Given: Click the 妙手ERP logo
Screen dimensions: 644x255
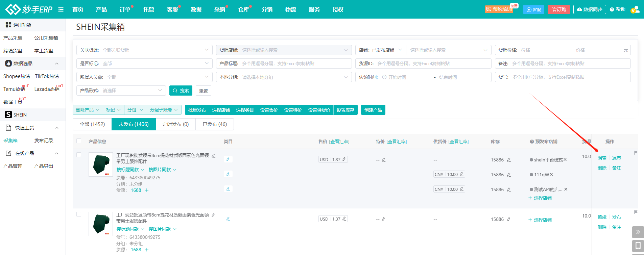Looking at the screenshot, I should (x=29, y=9).
